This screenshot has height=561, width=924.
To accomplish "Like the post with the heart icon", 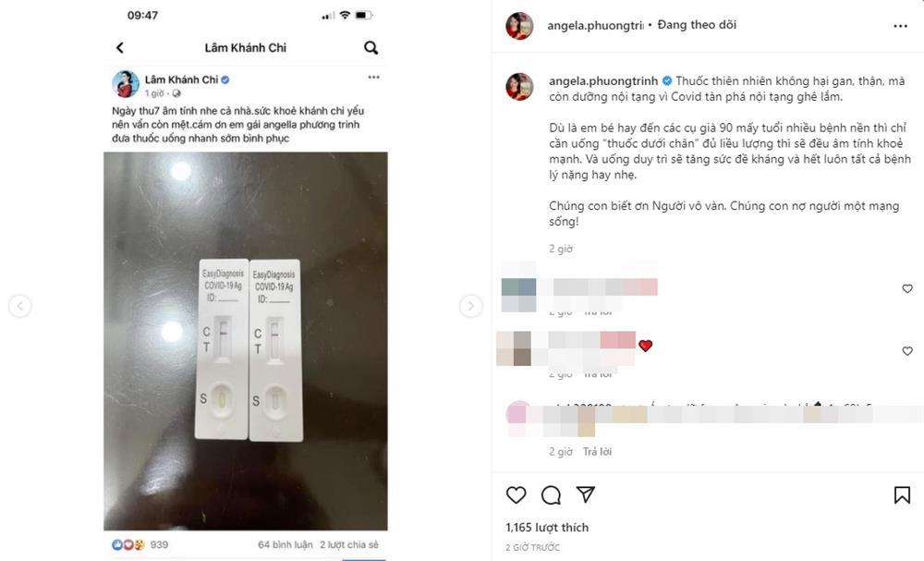I will (x=517, y=495).
